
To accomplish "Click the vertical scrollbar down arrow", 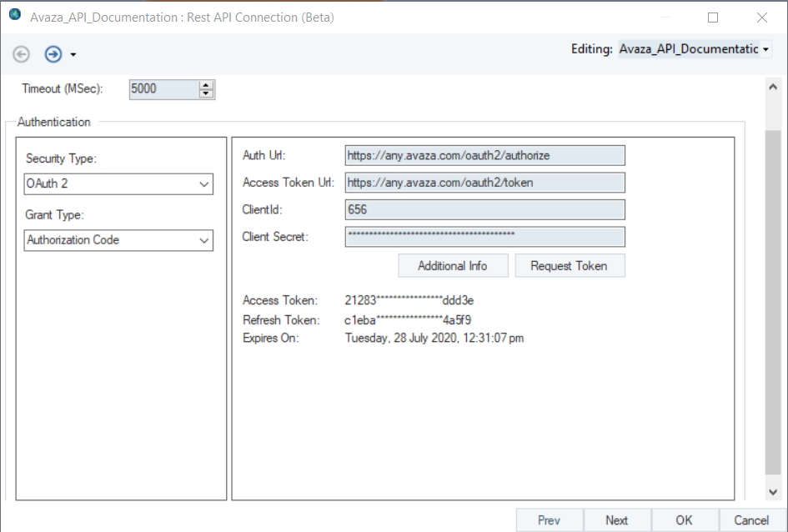I will [773, 492].
